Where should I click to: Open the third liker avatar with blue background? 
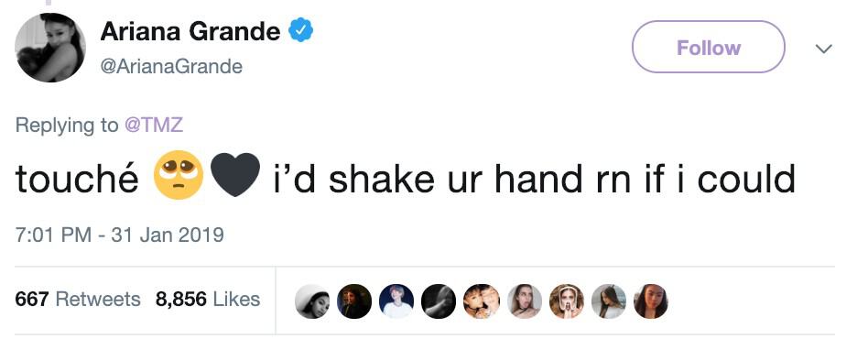396,301
